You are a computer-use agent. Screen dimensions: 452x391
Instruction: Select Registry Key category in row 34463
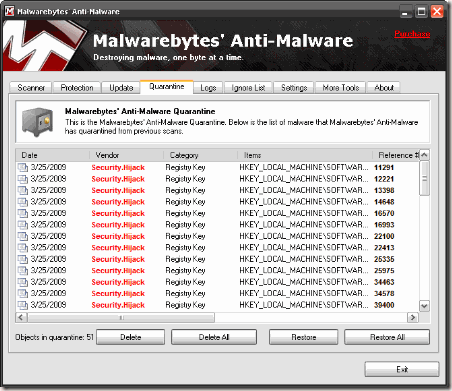185,282
